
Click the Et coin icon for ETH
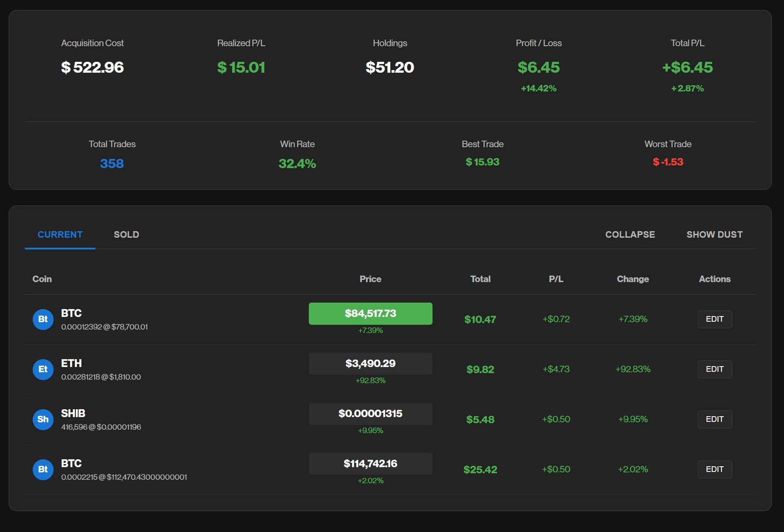tap(43, 369)
